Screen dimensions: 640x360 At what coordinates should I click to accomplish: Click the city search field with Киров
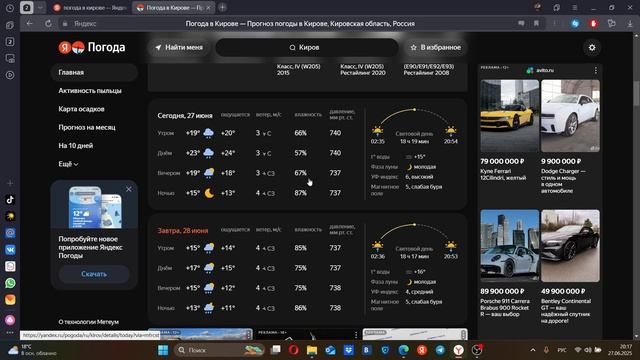coord(307,47)
